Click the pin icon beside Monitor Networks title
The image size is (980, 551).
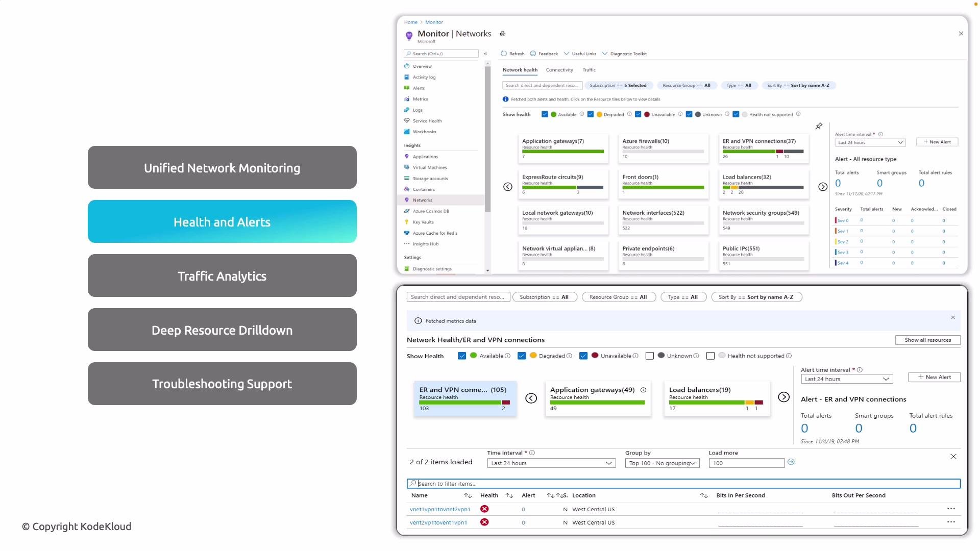point(503,34)
